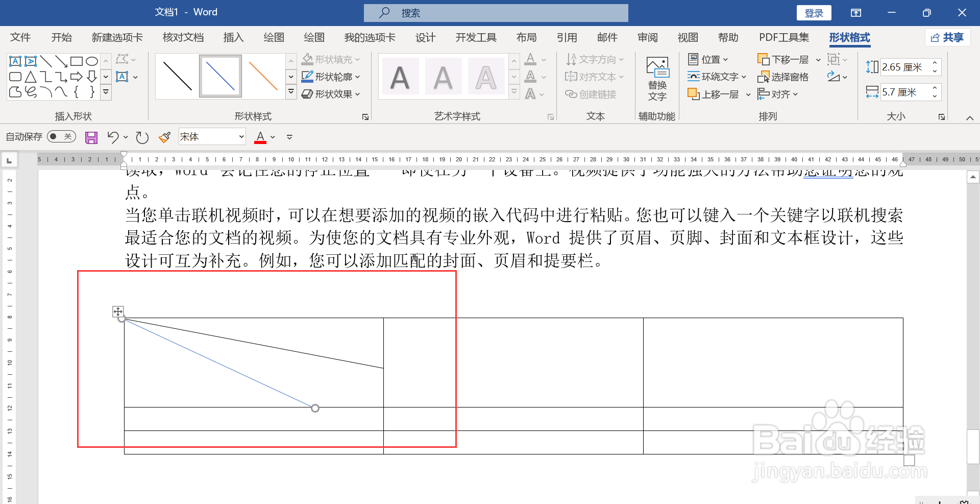Switch to the PDF工具集 tab
The height and width of the screenshot is (504, 980).
(784, 37)
